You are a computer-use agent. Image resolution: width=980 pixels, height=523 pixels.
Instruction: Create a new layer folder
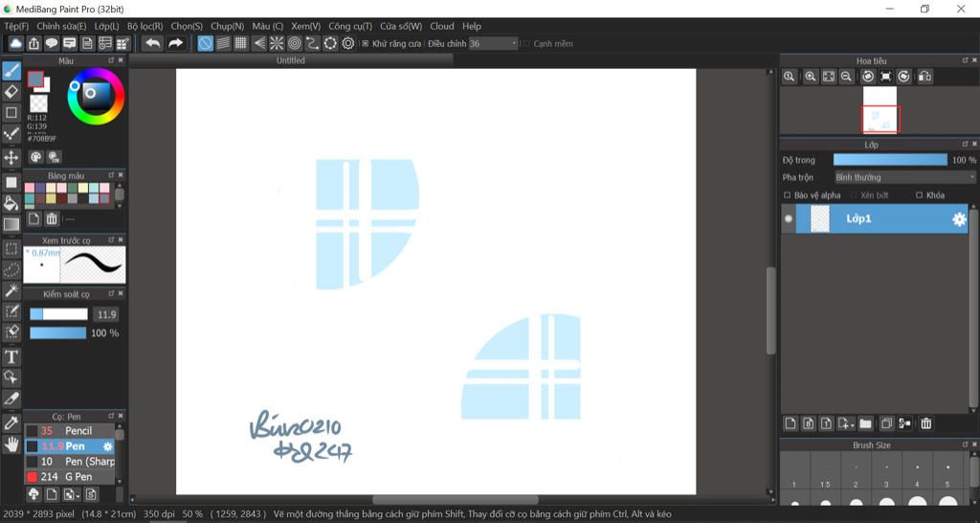[x=865, y=423]
